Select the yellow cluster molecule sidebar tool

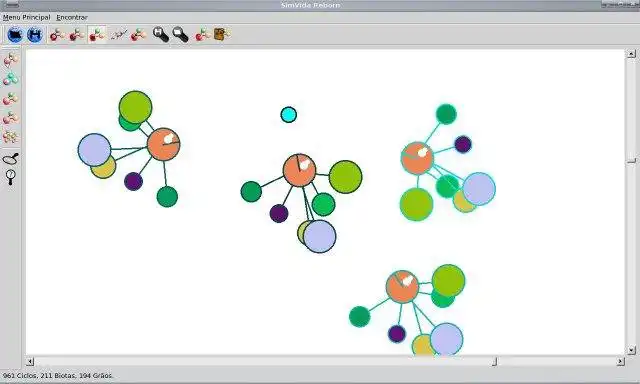[11, 137]
